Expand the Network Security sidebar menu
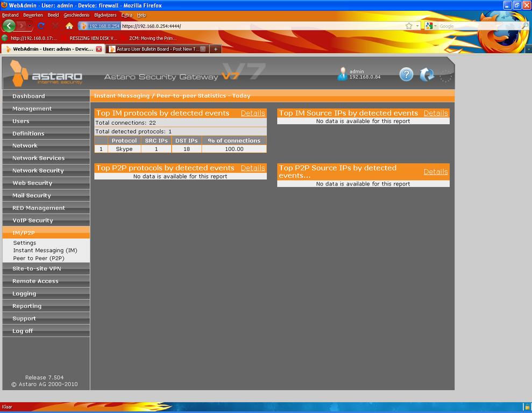This screenshot has width=532, height=413. pos(38,170)
